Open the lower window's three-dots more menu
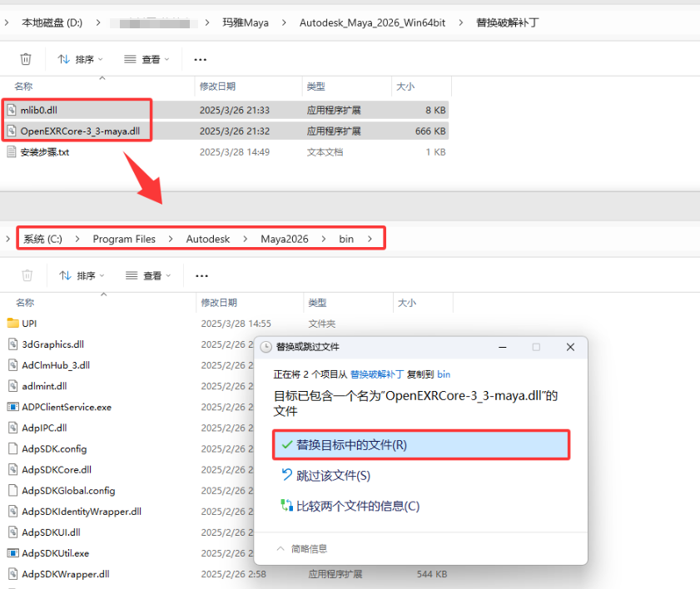Viewport: 700px width, 589px height. (201, 275)
